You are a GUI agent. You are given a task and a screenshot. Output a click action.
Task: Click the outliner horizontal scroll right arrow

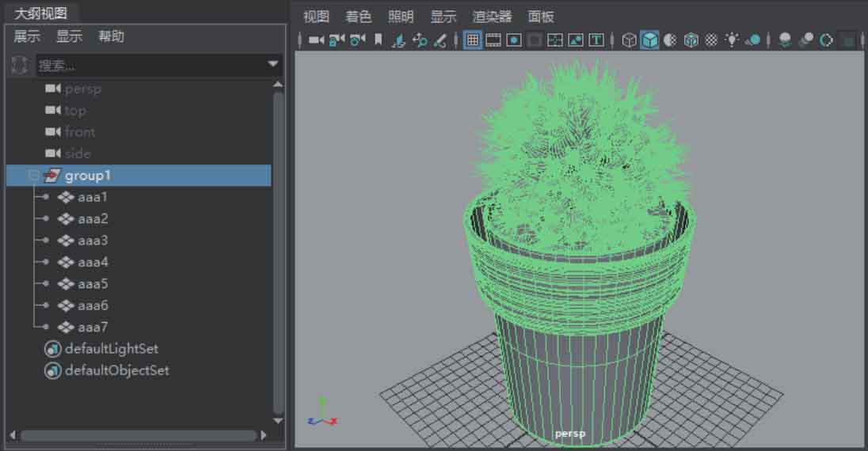264,435
